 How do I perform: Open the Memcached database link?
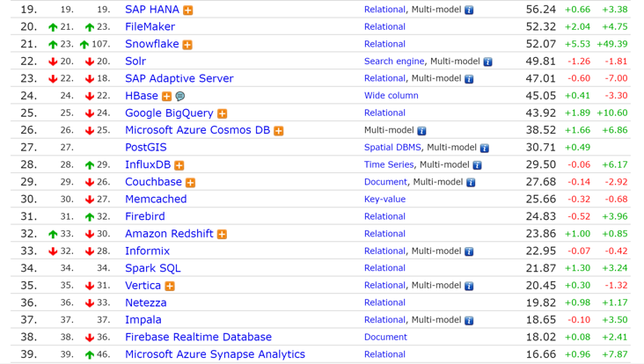(x=156, y=199)
